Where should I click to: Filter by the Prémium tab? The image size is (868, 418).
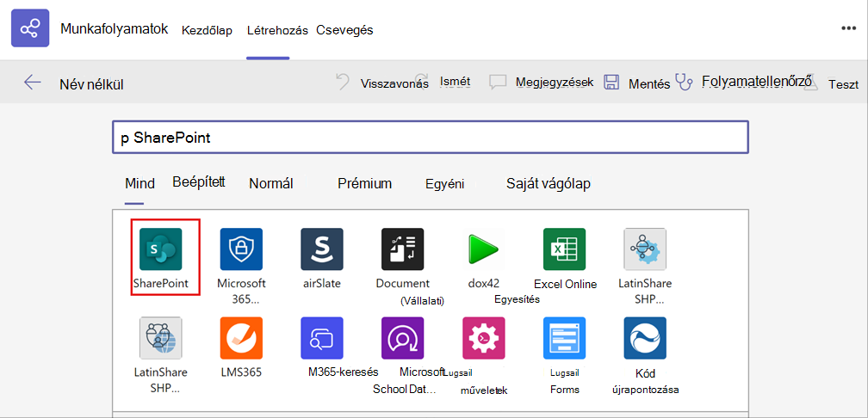point(365,183)
